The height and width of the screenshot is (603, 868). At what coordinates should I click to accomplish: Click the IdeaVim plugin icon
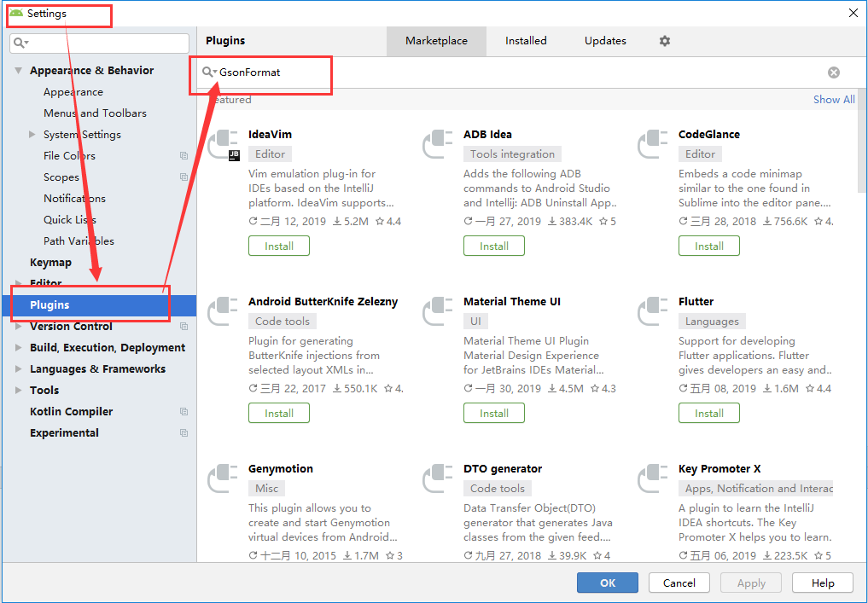(224, 145)
